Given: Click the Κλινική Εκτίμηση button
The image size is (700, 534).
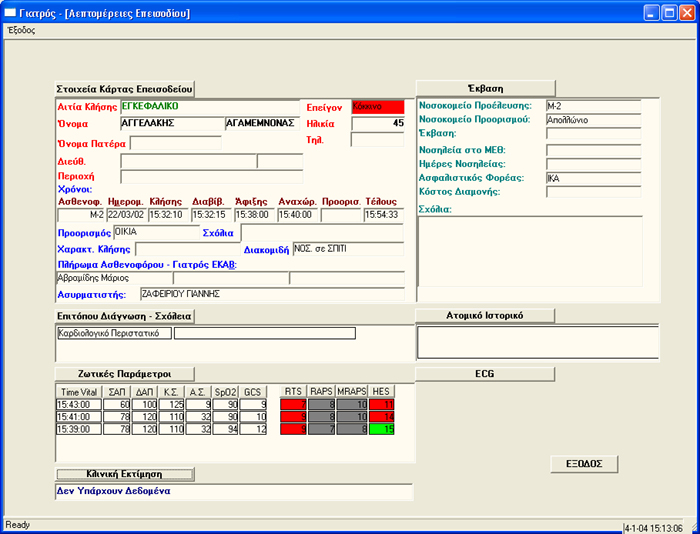Looking at the screenshot, I should pos(125,474).
